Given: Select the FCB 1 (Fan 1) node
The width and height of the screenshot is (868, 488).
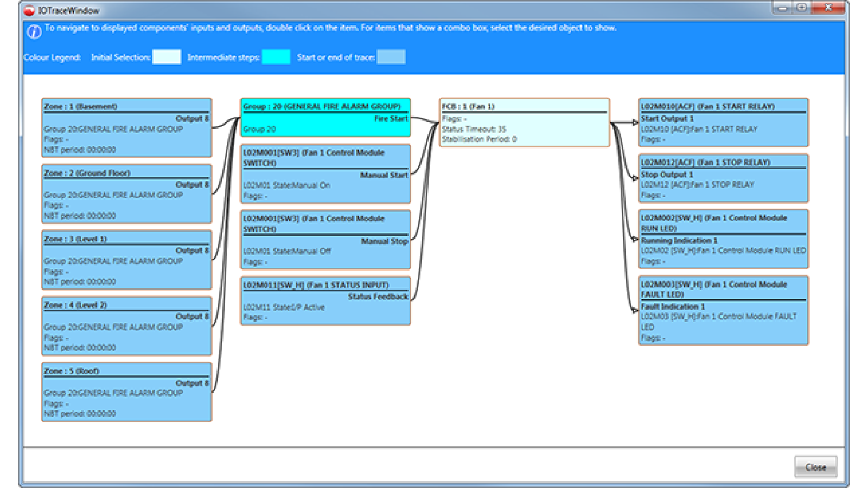Looking at the screenshot, I should pos(524,123).
